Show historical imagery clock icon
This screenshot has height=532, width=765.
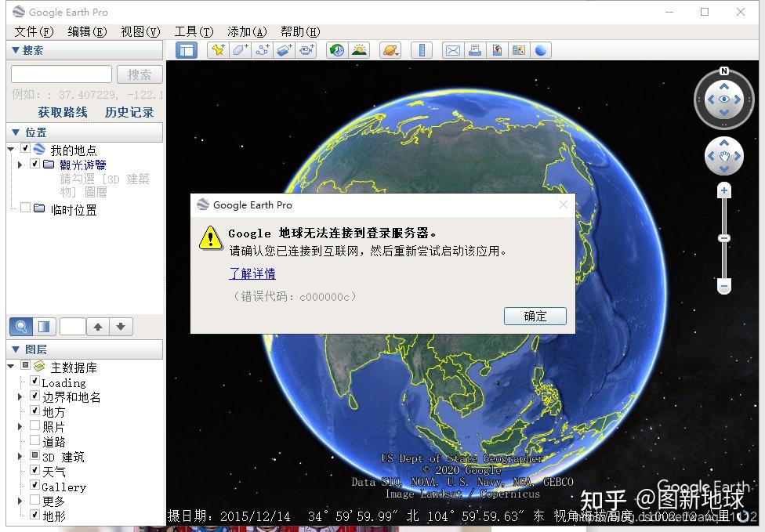337,50
